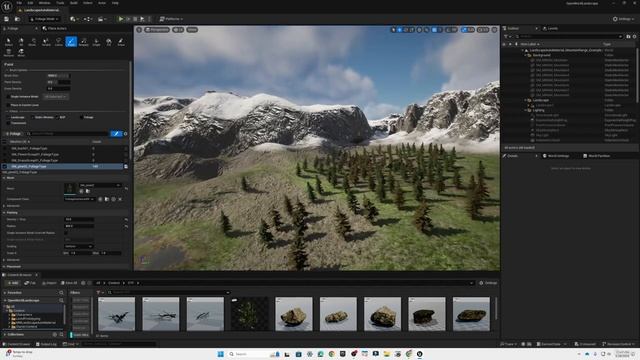The image size is (640, 360).
Task: Toggle the Static Meshes filter checkbox
Action: tap(33, 117)
